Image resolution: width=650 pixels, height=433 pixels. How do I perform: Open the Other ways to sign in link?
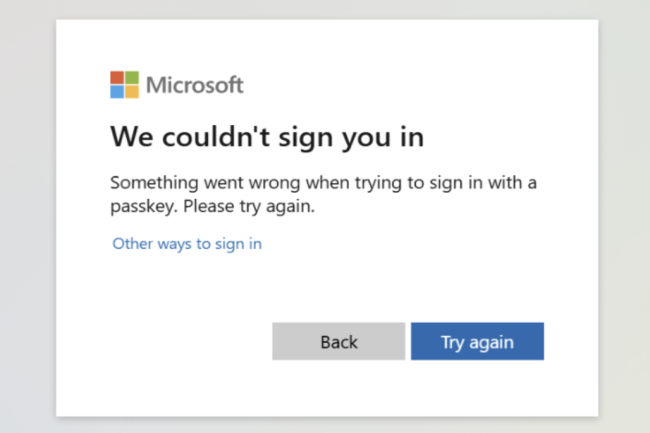[187, 243]
